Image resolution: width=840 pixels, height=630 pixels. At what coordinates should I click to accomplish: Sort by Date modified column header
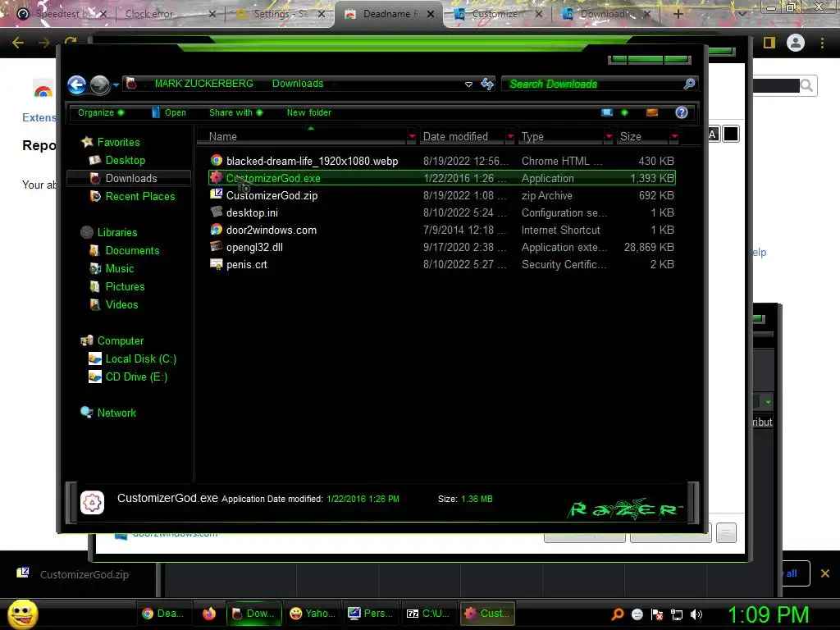click(x=462, y=137)
